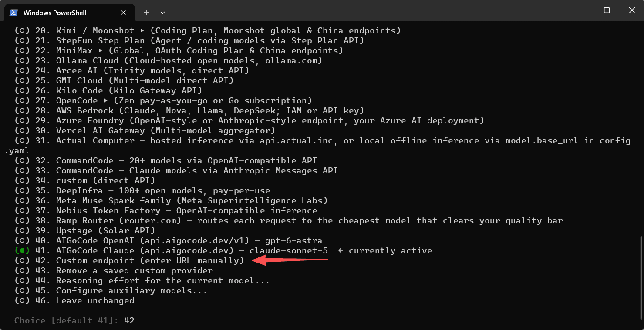This screenshot has height=330, width=644.
Task: Click the terminal scrollbar thumb
Action: 641,277
